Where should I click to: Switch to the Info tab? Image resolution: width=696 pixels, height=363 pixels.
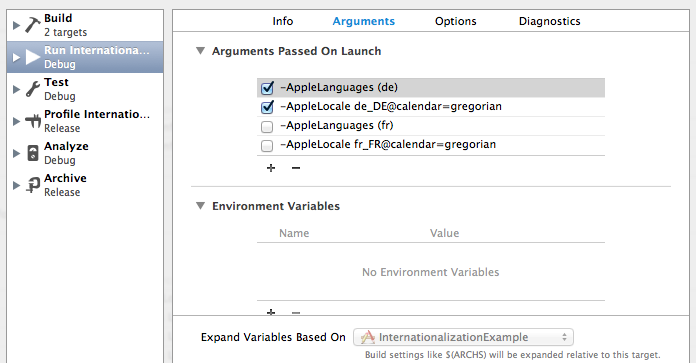(x=283, y=21)
